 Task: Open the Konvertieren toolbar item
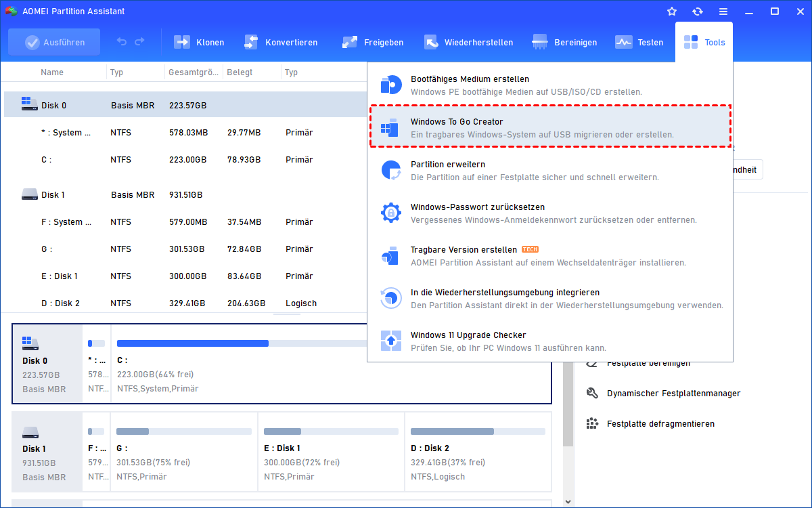tap(280, 42)
